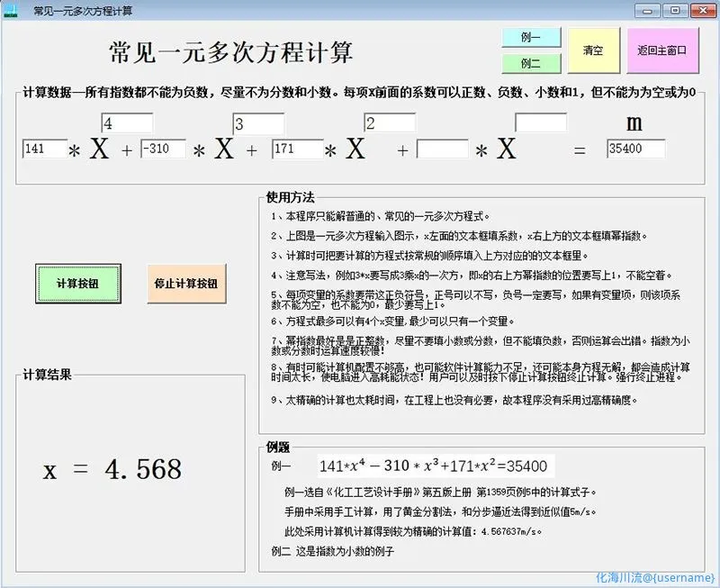This screenshot has height=588, width=720.
Task: Click the result text x = 4.568
Action: (x=112, y=469)
